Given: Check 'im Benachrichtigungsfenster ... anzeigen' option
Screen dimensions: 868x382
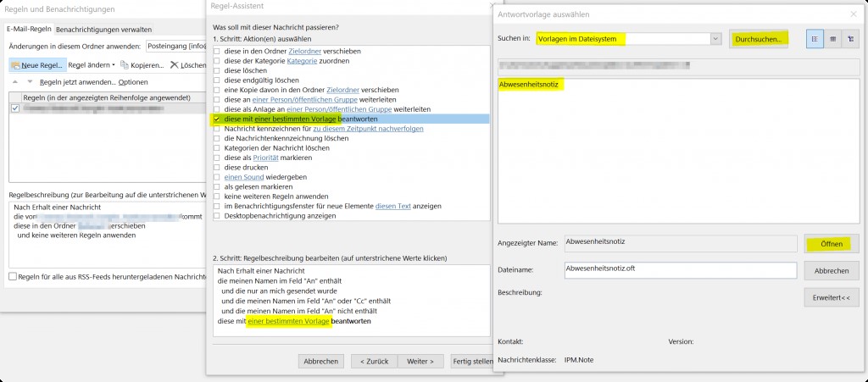Looking at the screenshot, I should pyautogui.click(x=218, y=206).
